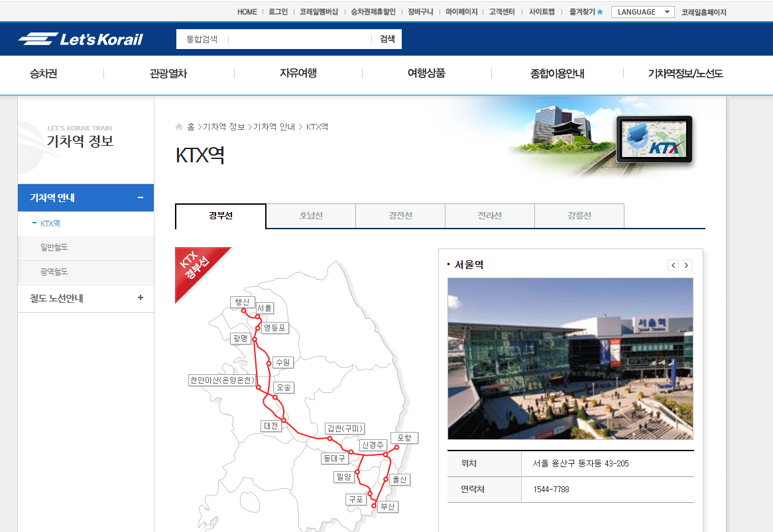Viewport: 773px width, 532px height.
Task: Open the 고객센터 link
Action: [x=502, y=12]
